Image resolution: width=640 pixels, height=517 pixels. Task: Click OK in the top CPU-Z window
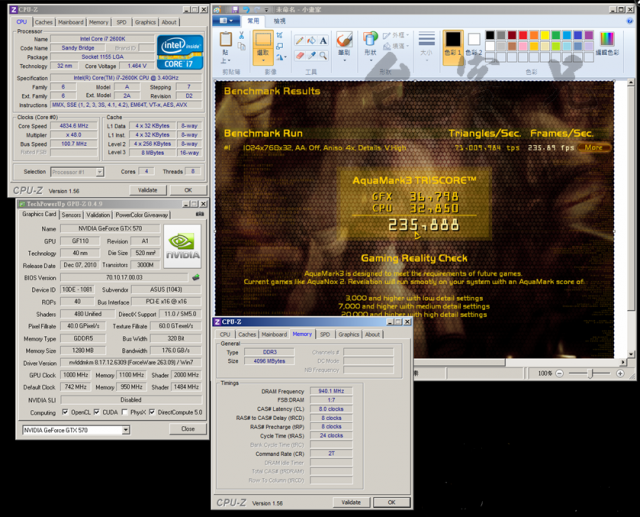pyautogui.click(x=188, y=190)
